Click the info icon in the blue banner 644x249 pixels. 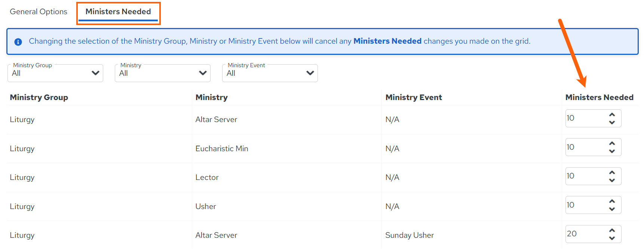point(18,42)
